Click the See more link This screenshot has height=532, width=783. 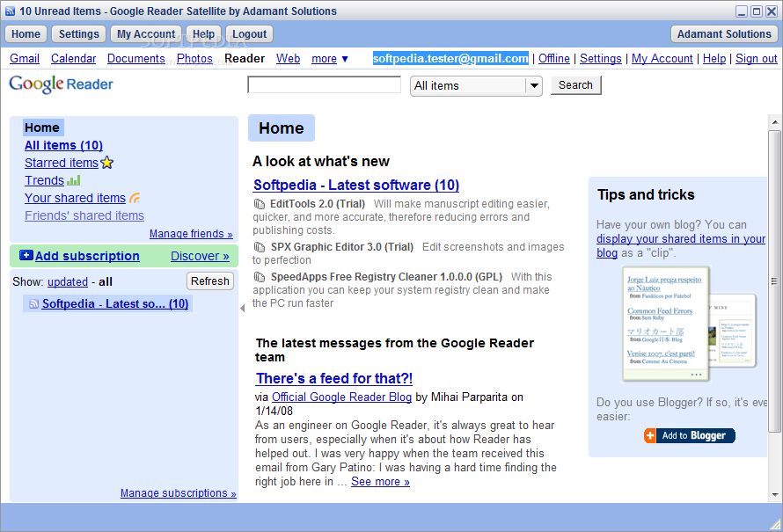pos(381,482)
